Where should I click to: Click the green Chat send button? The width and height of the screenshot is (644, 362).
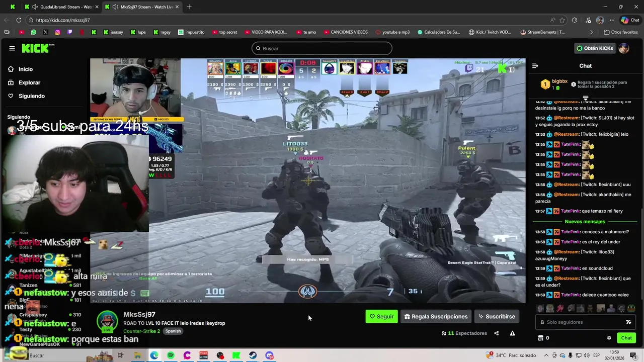click(626, 338)
